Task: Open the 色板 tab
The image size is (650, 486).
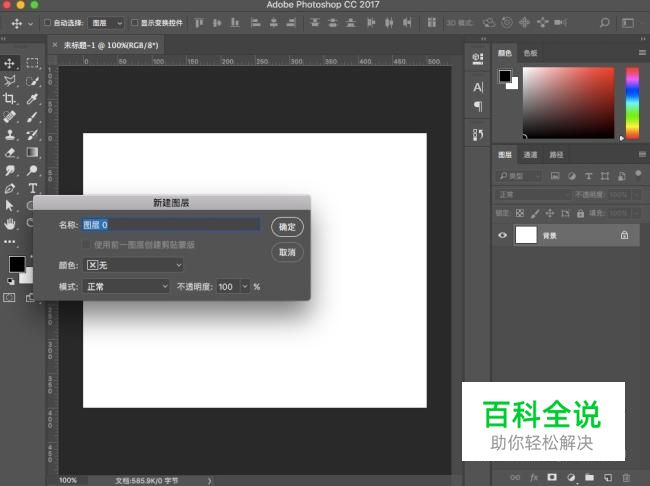Action: click(x=530, y=53)
